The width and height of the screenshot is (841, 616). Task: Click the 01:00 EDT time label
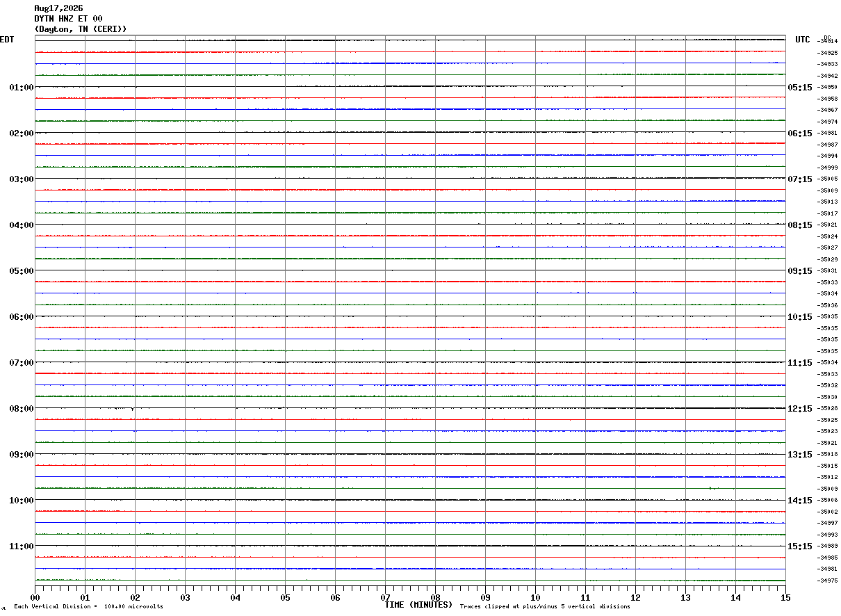click(22, 88)
